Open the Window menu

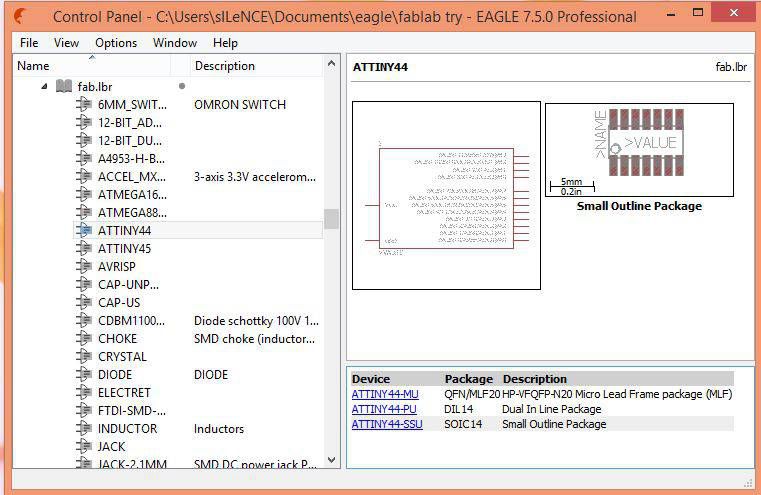tap(175, 43)
